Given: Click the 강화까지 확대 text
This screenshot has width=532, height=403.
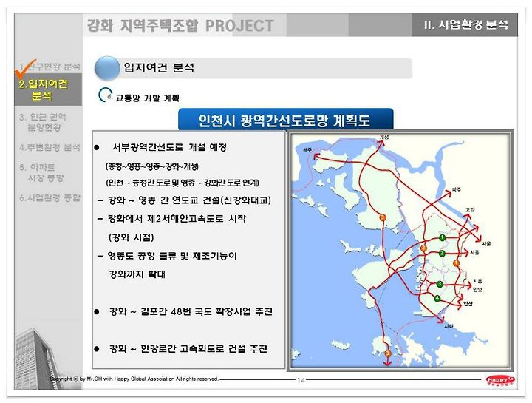Looking at the screenshot, I should pos(137,274).
